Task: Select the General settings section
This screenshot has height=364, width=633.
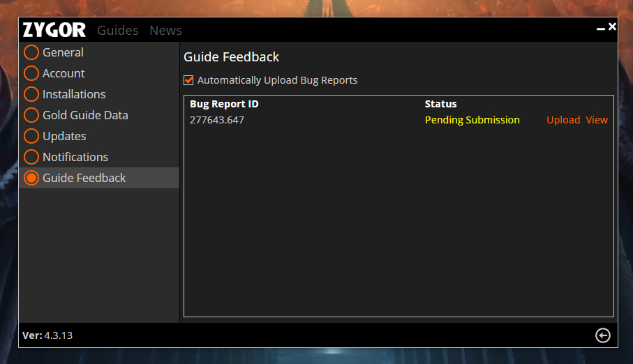Action: (x=99, y=52)
